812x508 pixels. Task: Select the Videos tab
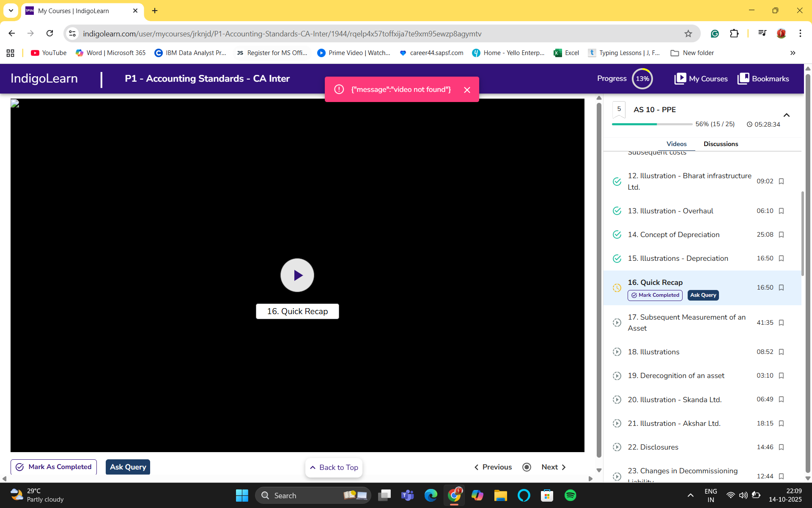pos(676,144)
